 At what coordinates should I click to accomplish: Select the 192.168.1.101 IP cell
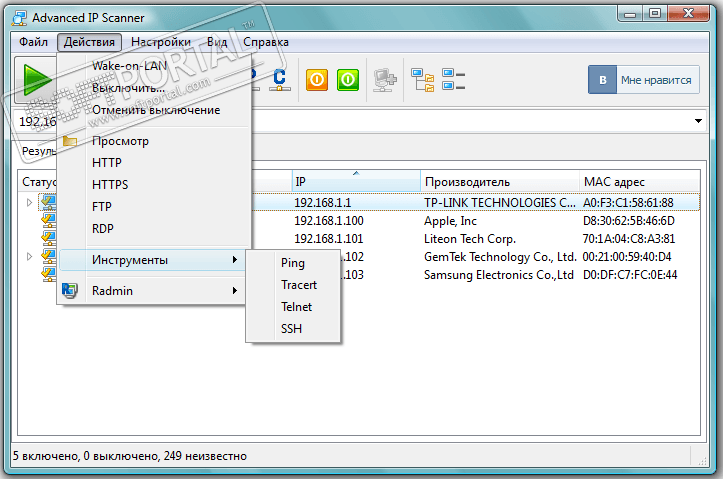329,239
